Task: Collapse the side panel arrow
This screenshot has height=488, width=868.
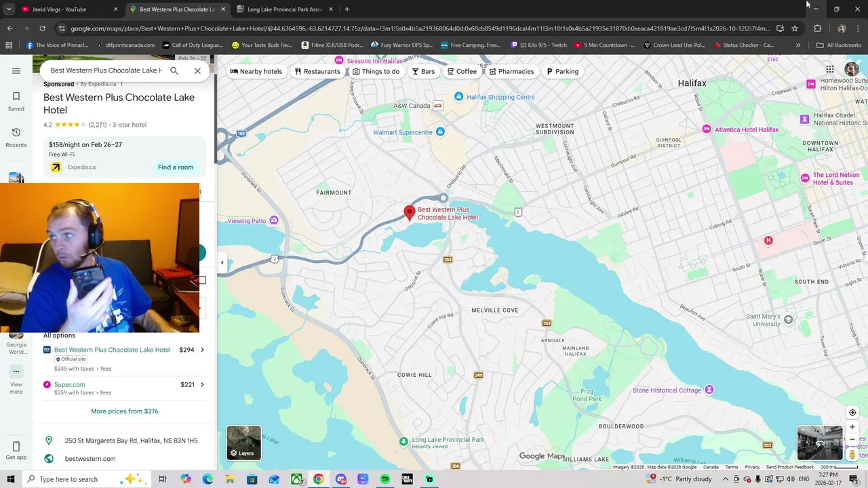Action: pyautogui.click(x=222, y=262)
